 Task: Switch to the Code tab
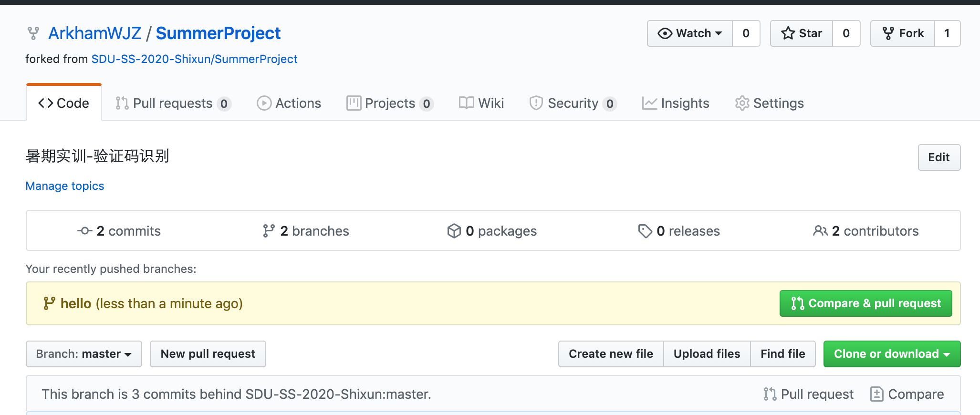64,103
